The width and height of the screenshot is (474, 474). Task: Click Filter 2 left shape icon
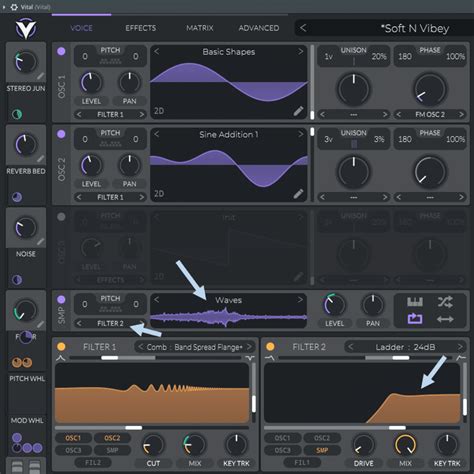[x=269, y=358]
